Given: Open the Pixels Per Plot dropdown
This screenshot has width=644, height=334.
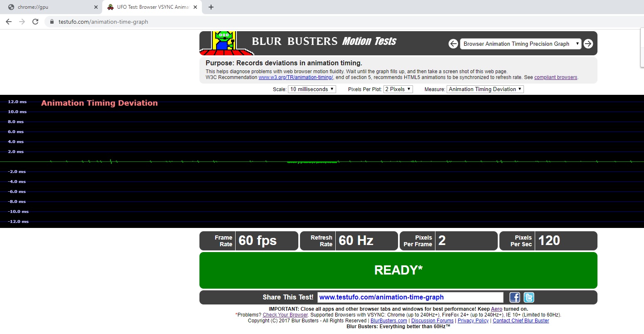Looking at the screenshot, I should pyautogui.click(x=398, y=89).
